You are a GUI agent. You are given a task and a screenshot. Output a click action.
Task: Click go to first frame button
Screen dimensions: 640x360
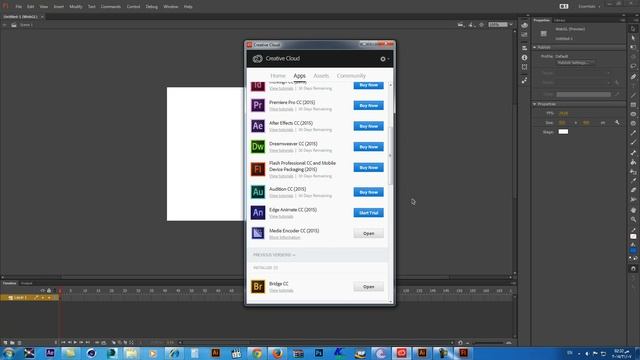(x=63, y=342)
